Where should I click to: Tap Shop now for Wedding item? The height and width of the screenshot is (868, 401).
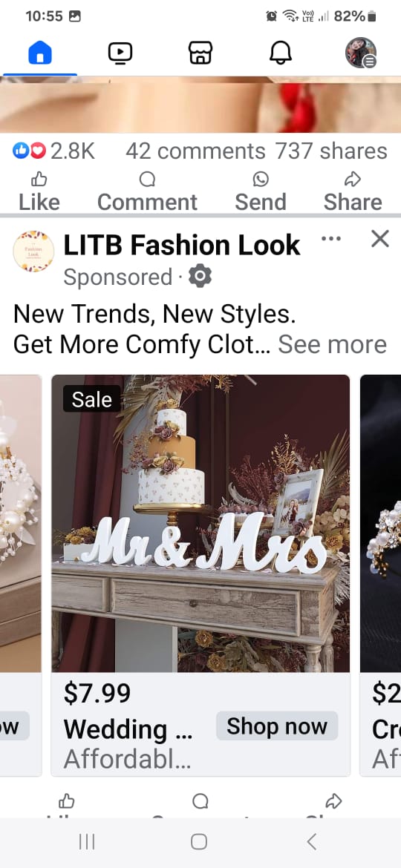tap(277, 726)
